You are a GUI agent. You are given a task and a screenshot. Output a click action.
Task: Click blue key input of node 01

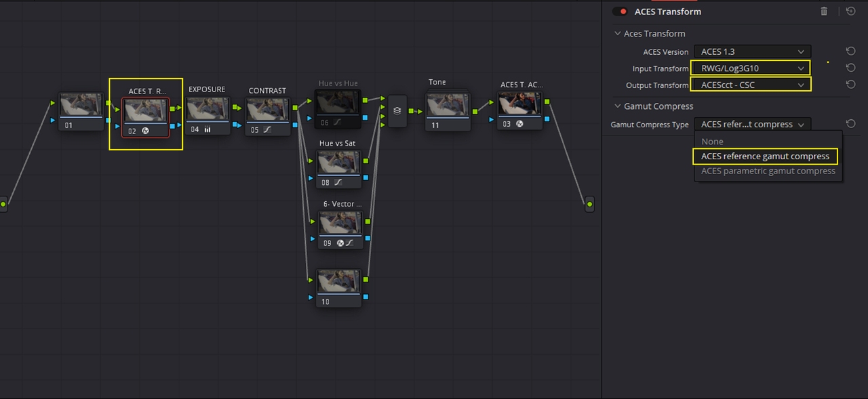pyautogui.click(x=53, y=120)
